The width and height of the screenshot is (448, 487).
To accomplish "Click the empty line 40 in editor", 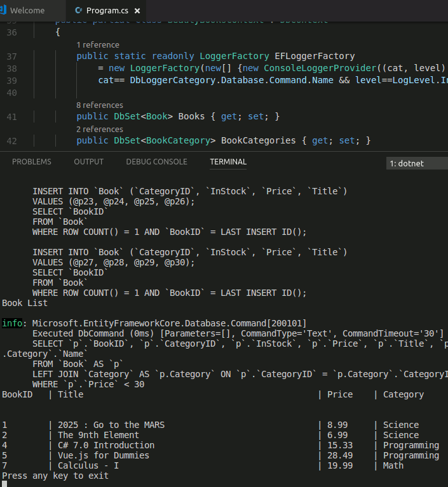I will (191, 93).
